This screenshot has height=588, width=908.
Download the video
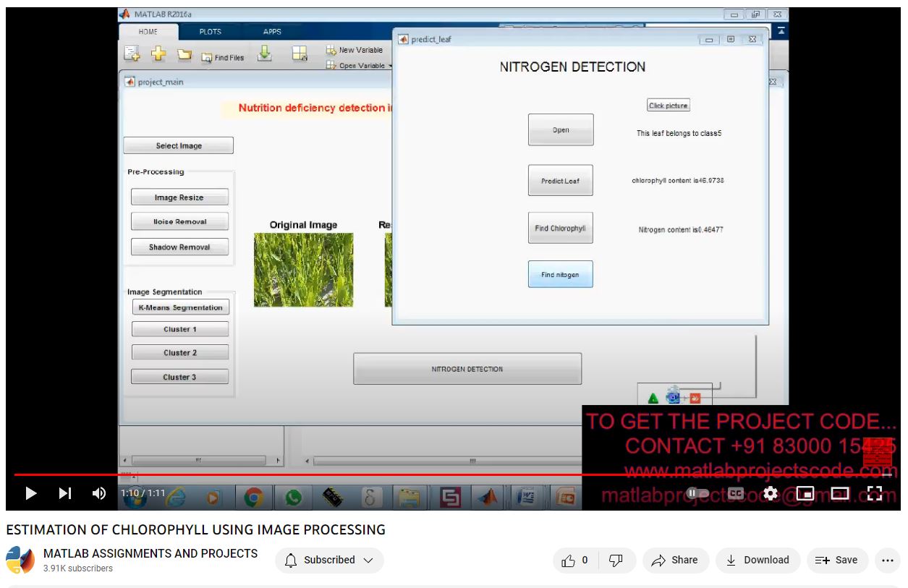click(x=758, y=561)
